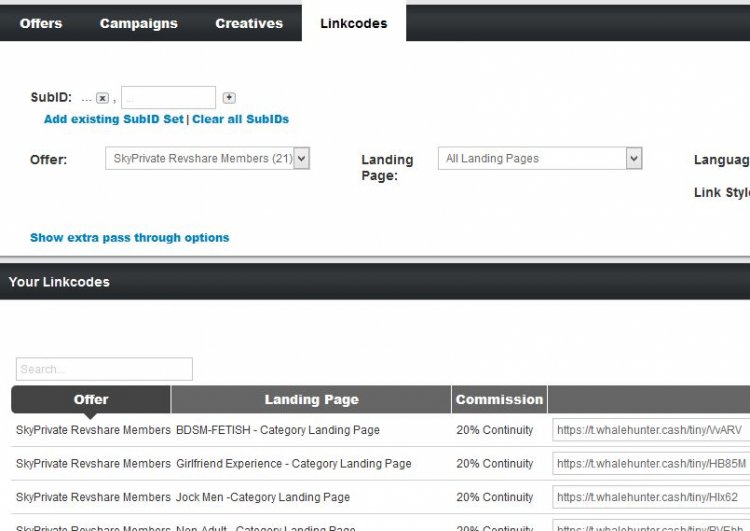Screen dimensions: 750x531
Task: Sort table by Offer column header
Action: (x=91, y=399)
